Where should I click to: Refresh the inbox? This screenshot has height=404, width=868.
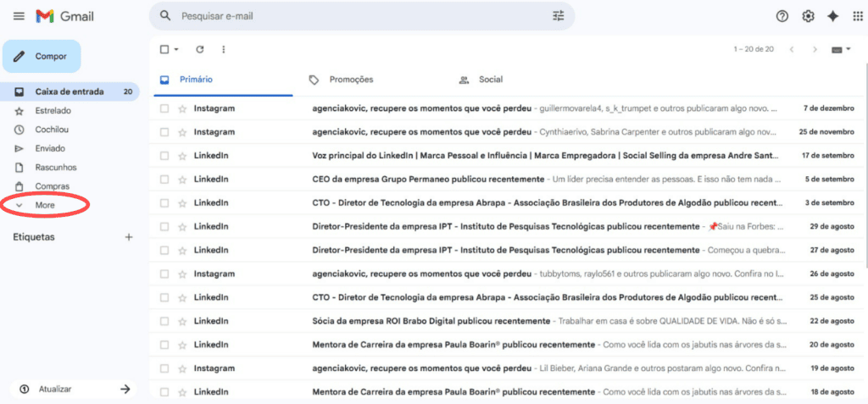(x=200, y=49)
